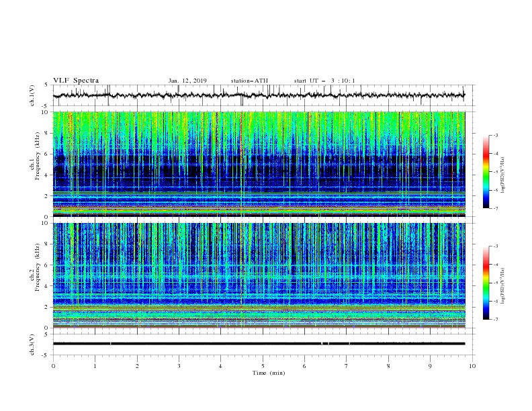Click the "-5" tick on ch.3(V) axis
532x411 pixels.
[x=46, y=355]
